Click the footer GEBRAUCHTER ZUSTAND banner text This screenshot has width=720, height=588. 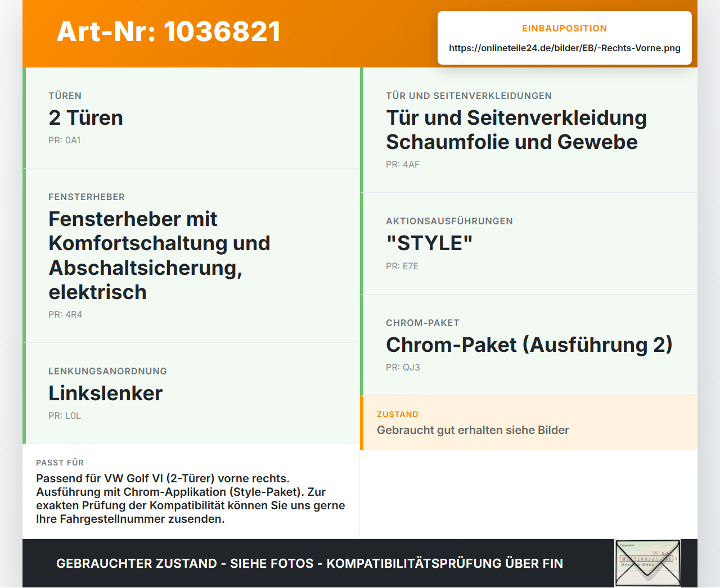tap(309, 564)
